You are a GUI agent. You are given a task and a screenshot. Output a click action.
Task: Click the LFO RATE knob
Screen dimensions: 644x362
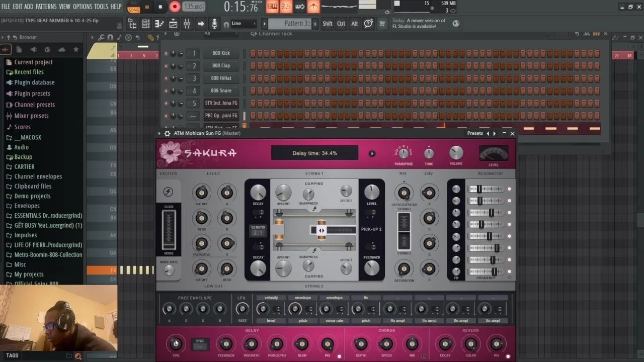click(x=242, y=309)
